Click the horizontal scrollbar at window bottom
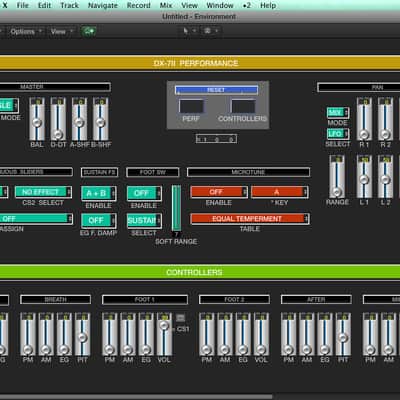The height and width of the screenshot is (400, 400). (x=137, y=397)
